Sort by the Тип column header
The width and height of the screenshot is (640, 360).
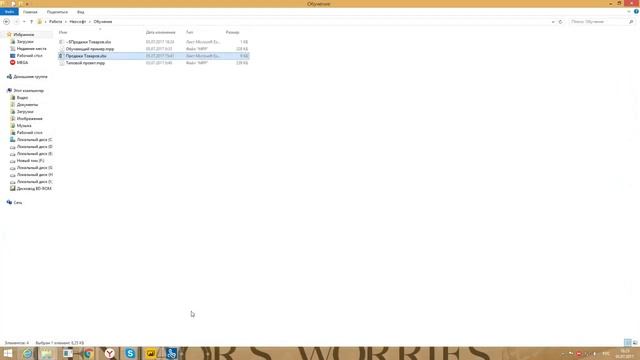(189, 32)
